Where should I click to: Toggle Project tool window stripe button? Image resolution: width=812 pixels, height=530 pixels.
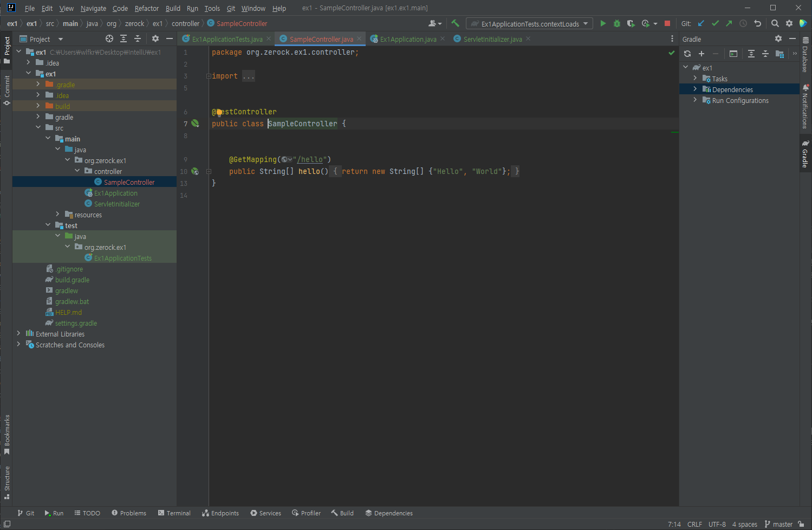[x=7, y=50]
